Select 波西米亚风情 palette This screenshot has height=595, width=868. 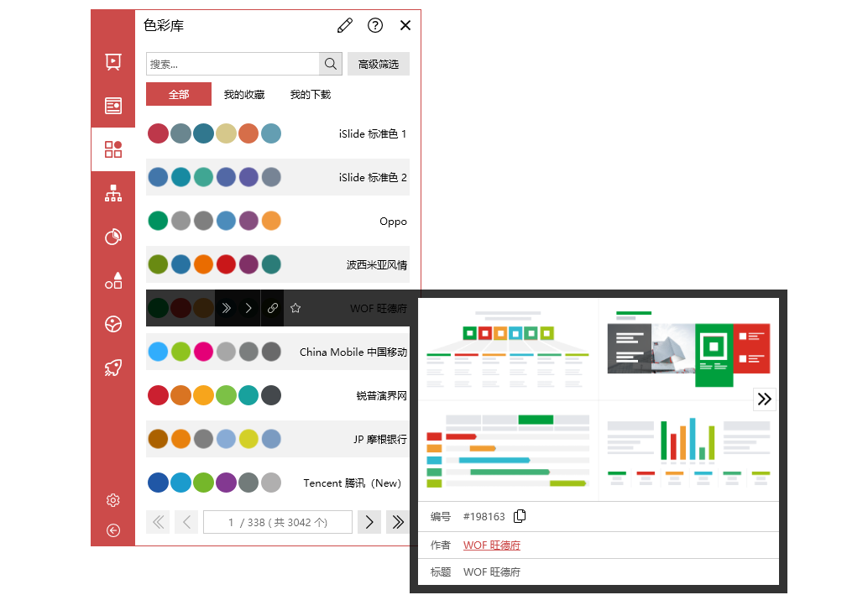[277, 264]
